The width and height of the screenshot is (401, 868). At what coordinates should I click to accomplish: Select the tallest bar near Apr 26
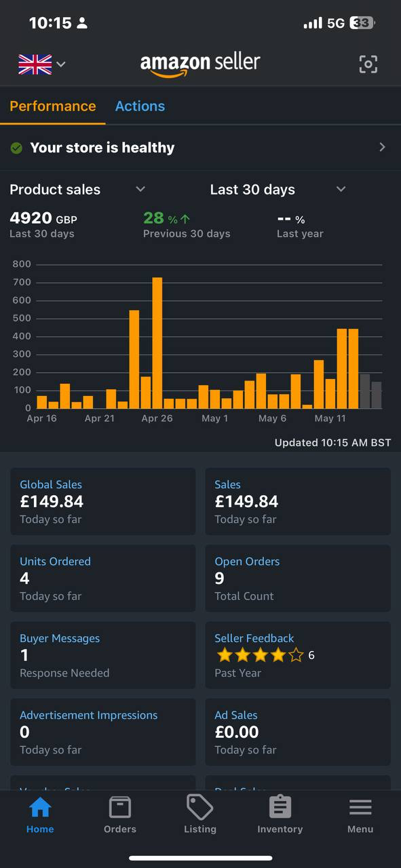tap(157, 339)
